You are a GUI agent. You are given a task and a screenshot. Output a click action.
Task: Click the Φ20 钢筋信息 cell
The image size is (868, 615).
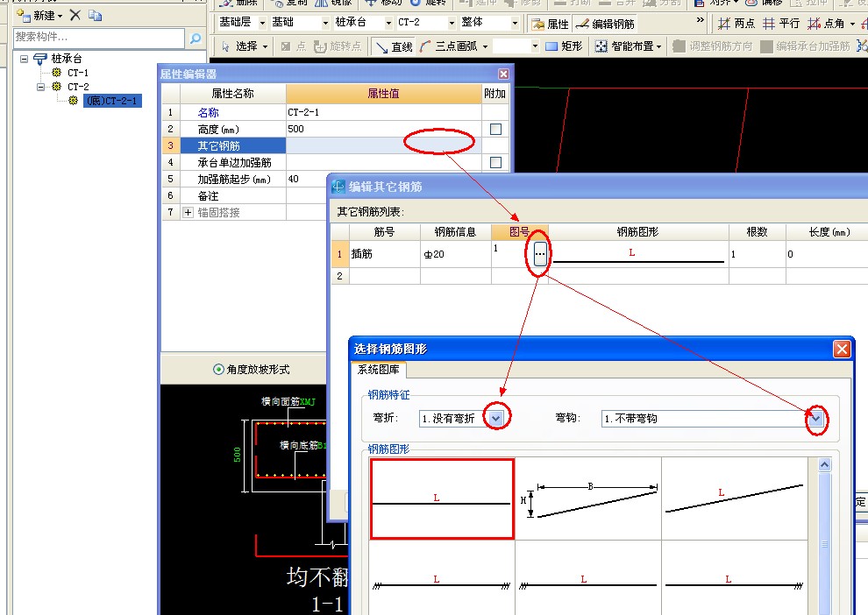(x=456, y=254)
